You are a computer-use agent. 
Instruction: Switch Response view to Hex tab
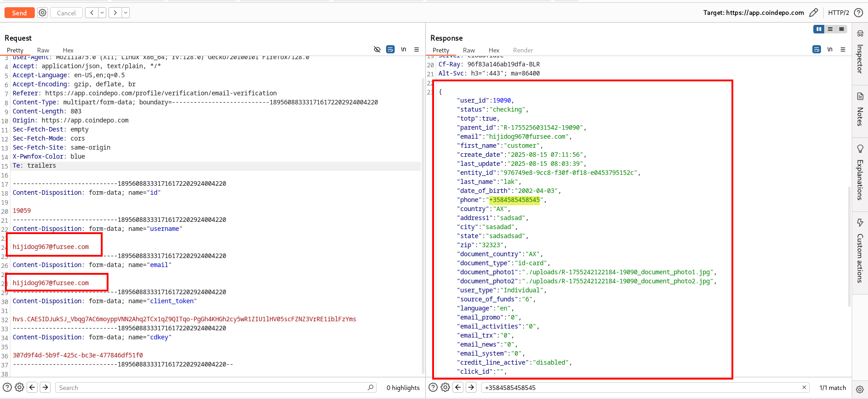click(x=494, y=50)
